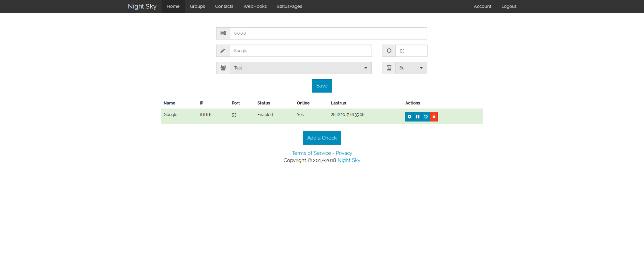Click the pencil icon beside the name field

click(x=223, y=51)
